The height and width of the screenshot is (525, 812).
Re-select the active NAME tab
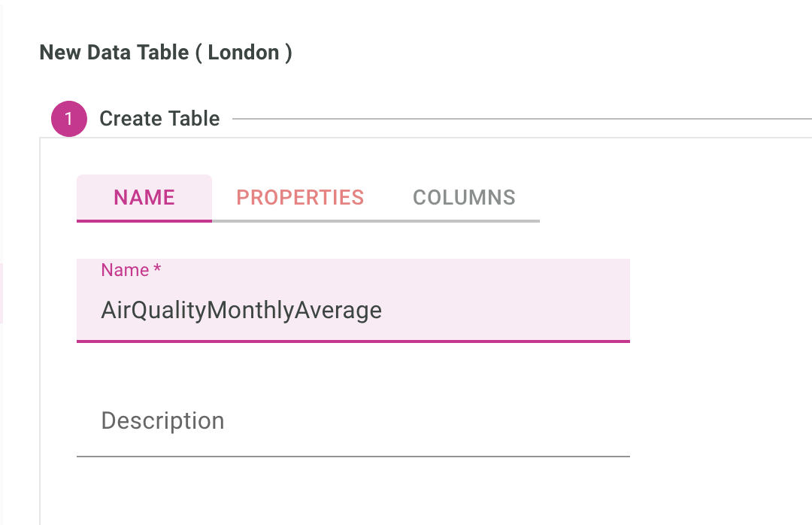coord(144,197)
